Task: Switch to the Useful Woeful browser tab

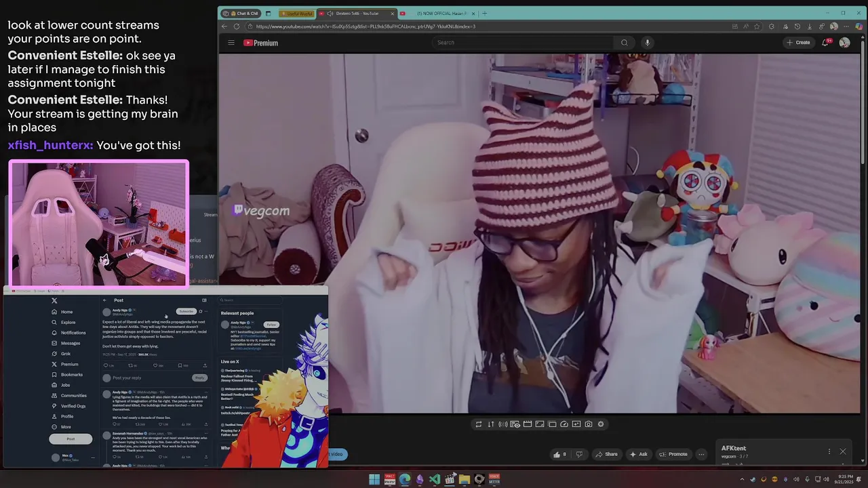Action: 296,14
